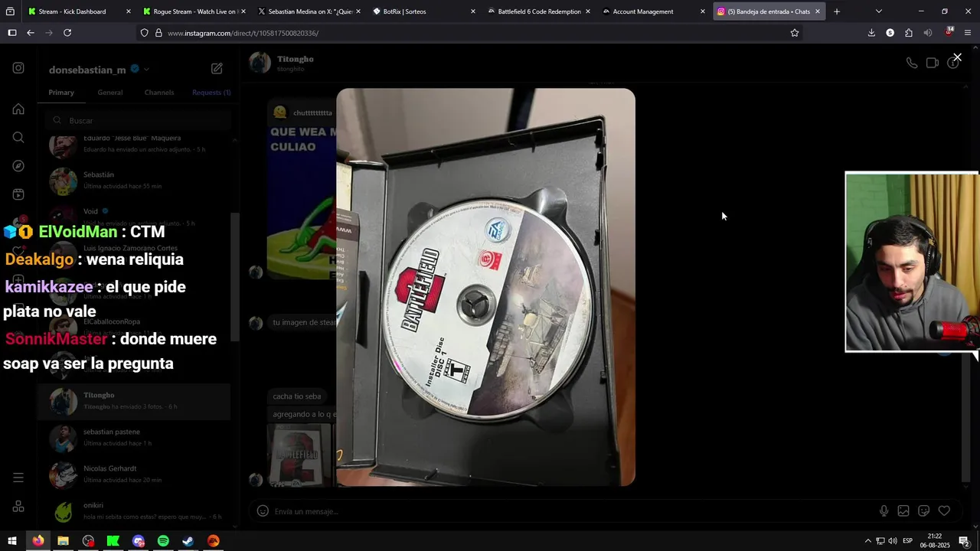
Task: Record a voice message with the microphone
Action: pyautogui.click(x=884, y=511)
